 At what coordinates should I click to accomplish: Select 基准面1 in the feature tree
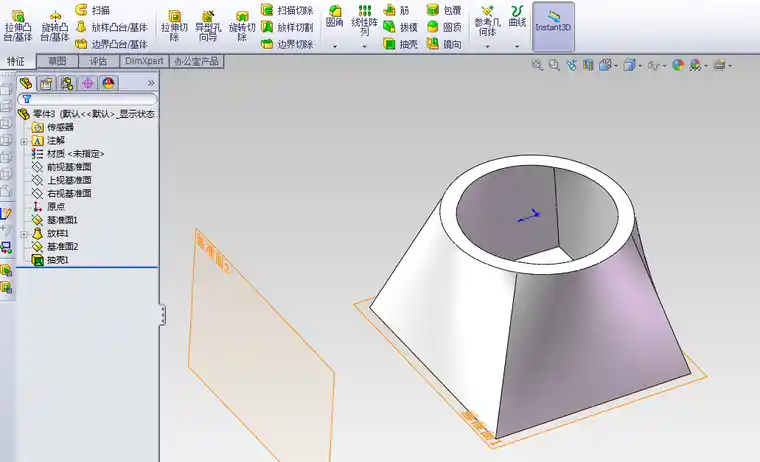tap(55, 221)
